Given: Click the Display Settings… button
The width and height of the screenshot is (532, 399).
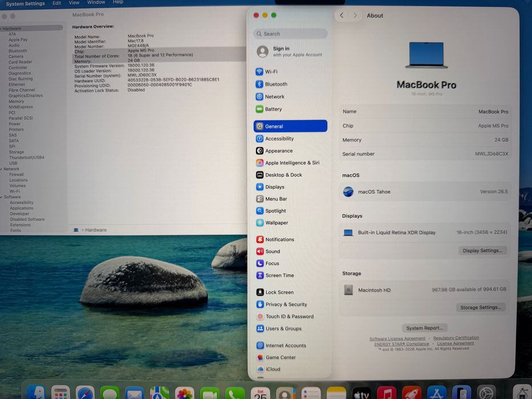Looking at the screenshot, I should [x=482, y=251].
